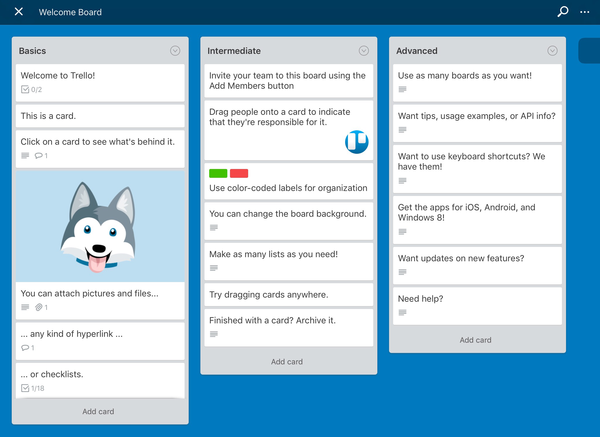Expand the Advanced list options chevron

click(x=552, y=51)
